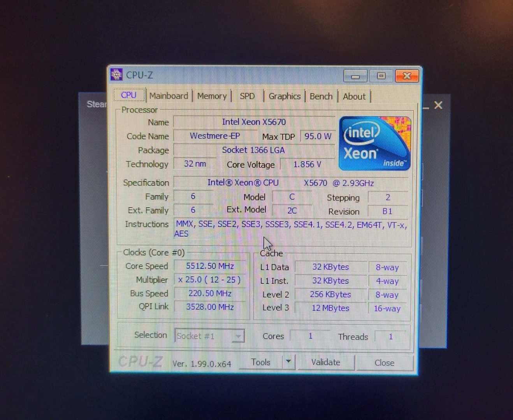This screenshot has height=420, width=513.
Task: Click the version text Ver. 1.99.0.x64
Action: [x=202, y=364]
